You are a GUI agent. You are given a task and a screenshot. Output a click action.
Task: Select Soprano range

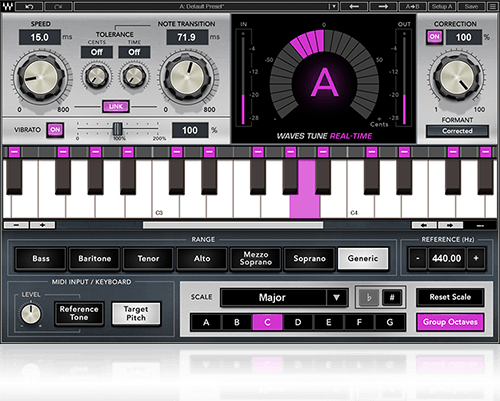click(x=310, y=258)
